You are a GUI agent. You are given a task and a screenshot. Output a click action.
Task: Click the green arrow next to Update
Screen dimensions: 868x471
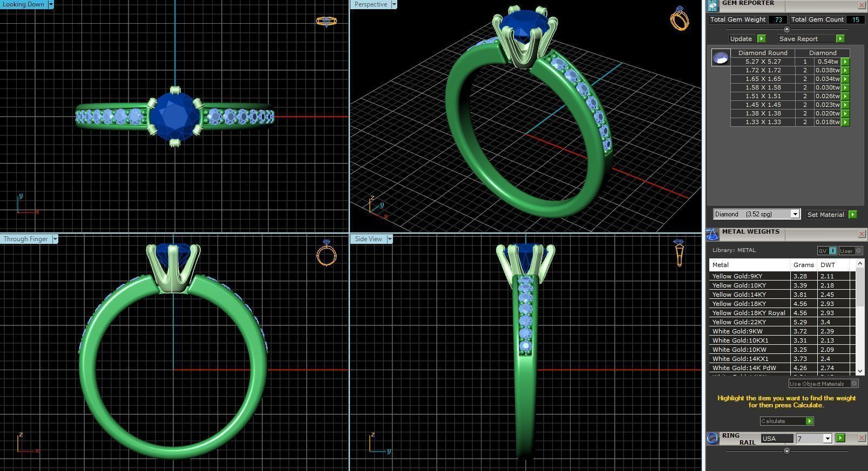point(761,39)
